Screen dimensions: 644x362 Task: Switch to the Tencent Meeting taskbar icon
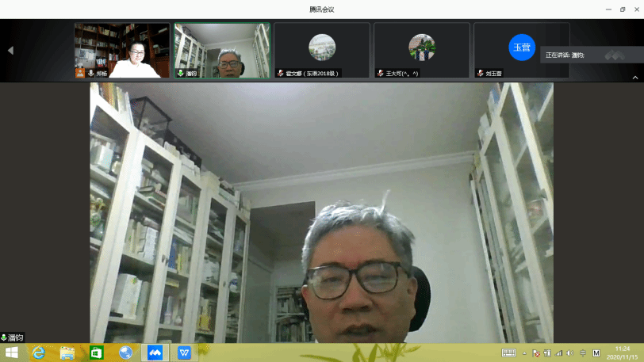[x=155, y=353]
